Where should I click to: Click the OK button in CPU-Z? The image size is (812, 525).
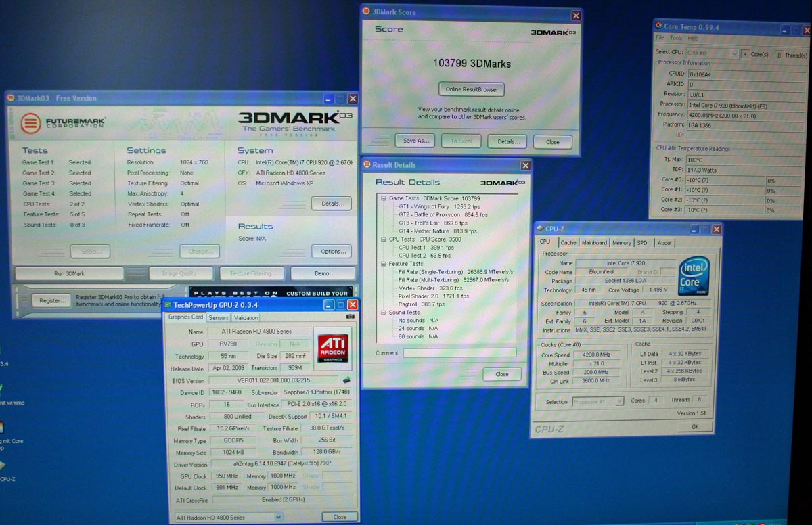695,426
